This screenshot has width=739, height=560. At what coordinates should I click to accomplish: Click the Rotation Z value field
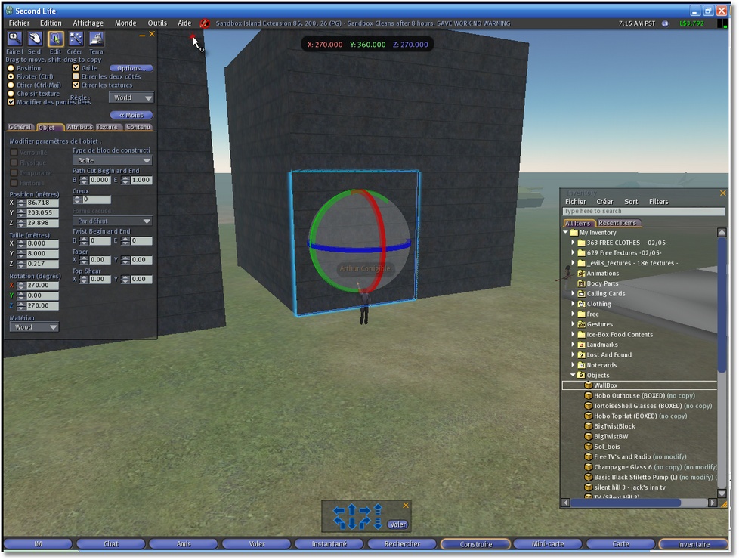42,305
